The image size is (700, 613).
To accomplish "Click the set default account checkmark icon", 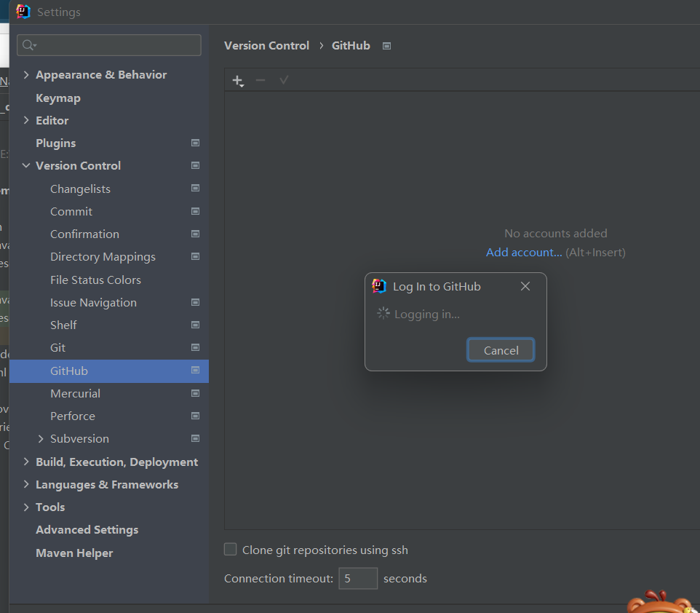I will pos(284,80).
